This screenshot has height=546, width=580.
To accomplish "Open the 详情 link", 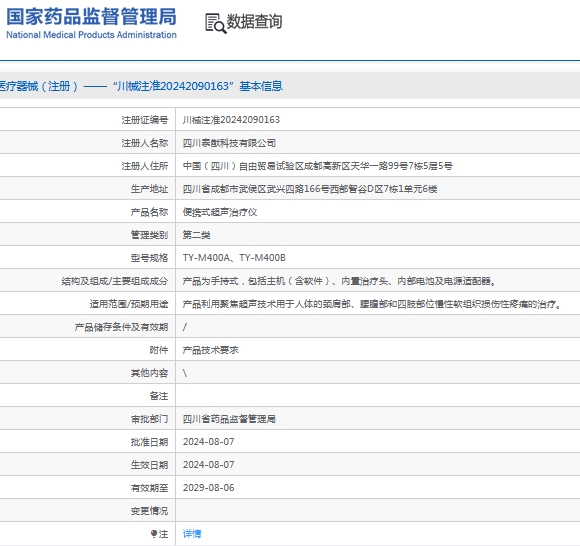I will point(192,533).
